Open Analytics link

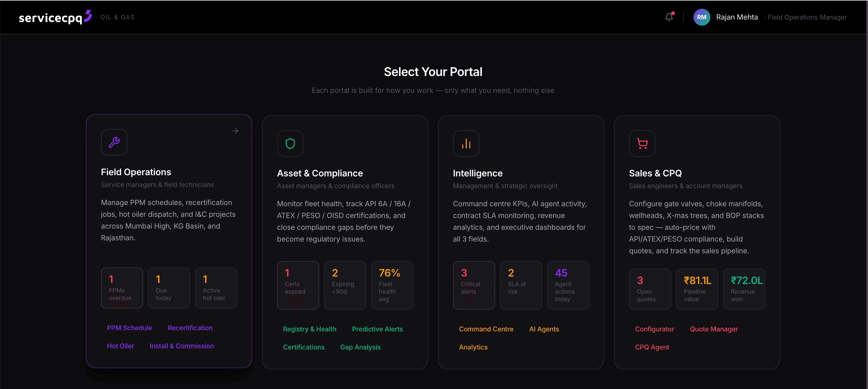click(x=473, y=347)
